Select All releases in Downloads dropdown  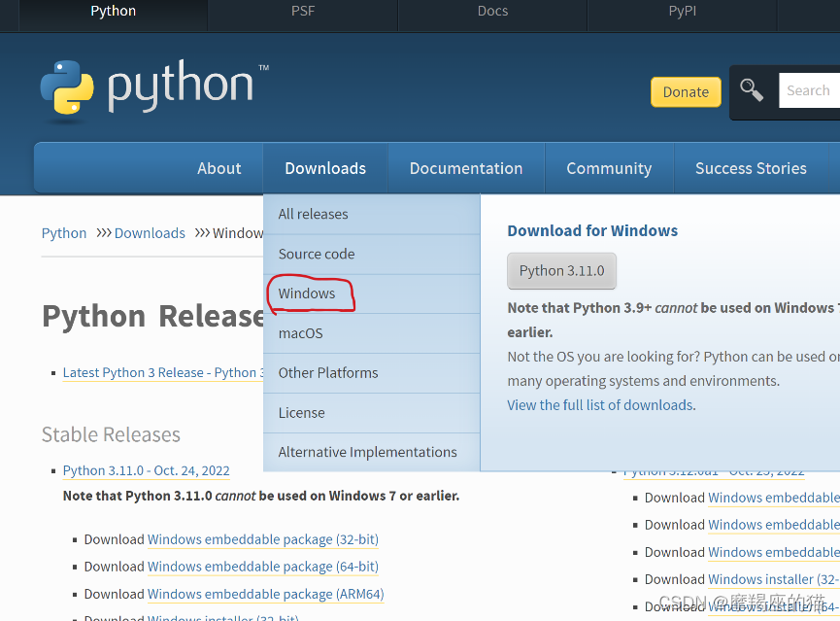371,214
